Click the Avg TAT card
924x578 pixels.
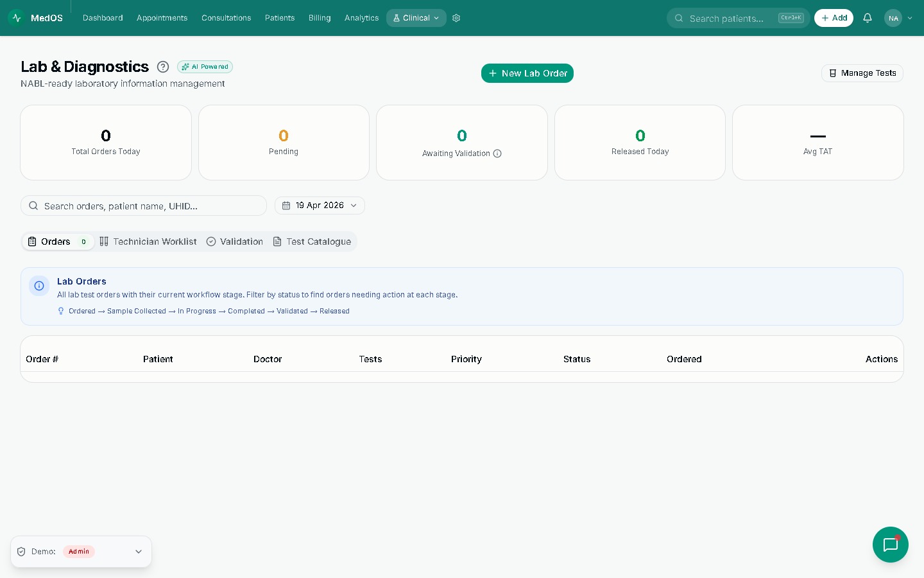pyautogui.click(x=818, y=143)
